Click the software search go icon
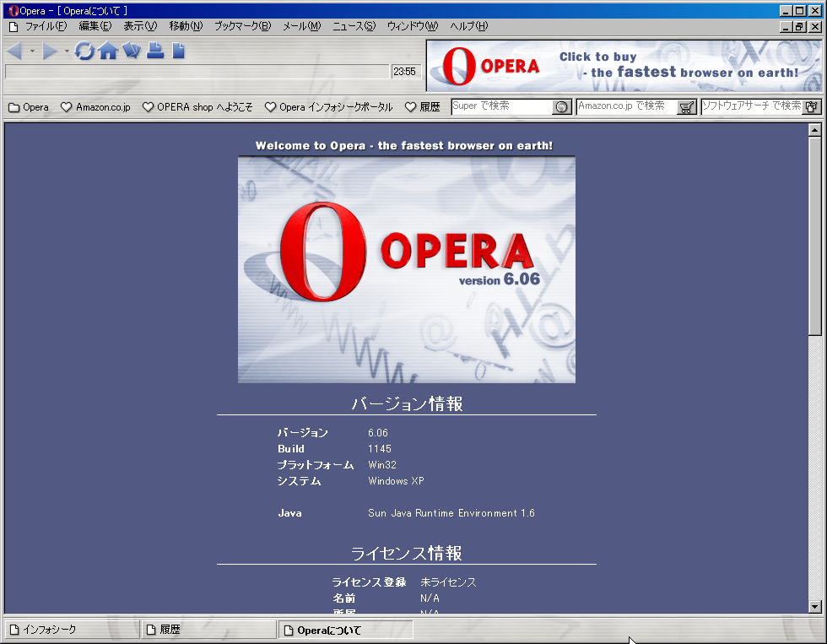Image resolution: width=827 pixels, height=644 pixels. 812,107
